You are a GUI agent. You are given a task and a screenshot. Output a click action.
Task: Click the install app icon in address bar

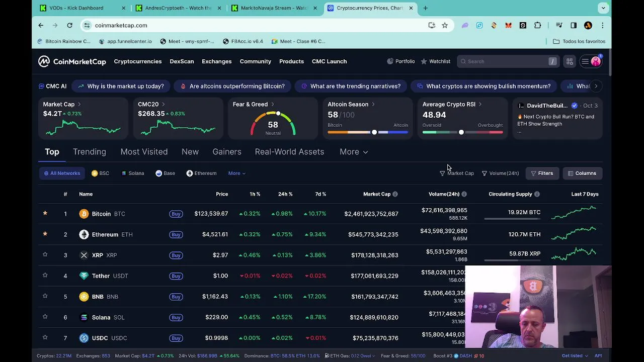click(x=432, y=25)
